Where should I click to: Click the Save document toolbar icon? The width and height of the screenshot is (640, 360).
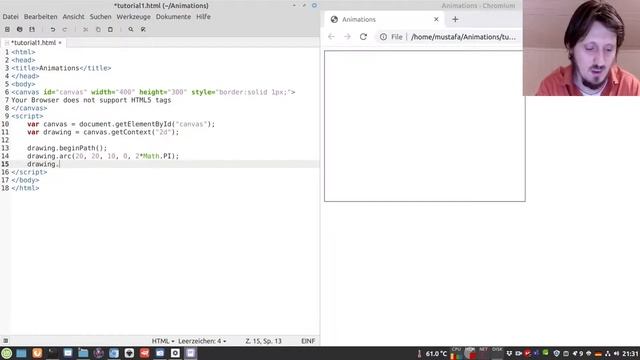click(x=32, y=29)
